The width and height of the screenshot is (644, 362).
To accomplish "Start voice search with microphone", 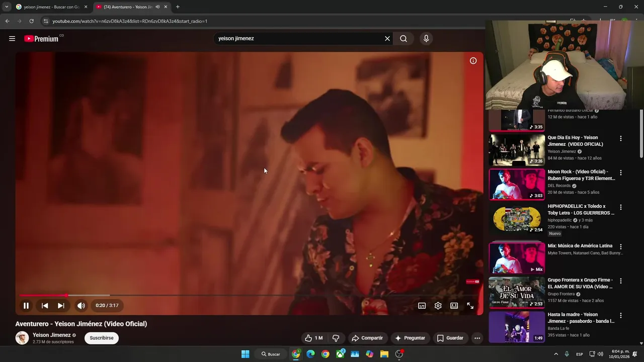I will 426,39.
